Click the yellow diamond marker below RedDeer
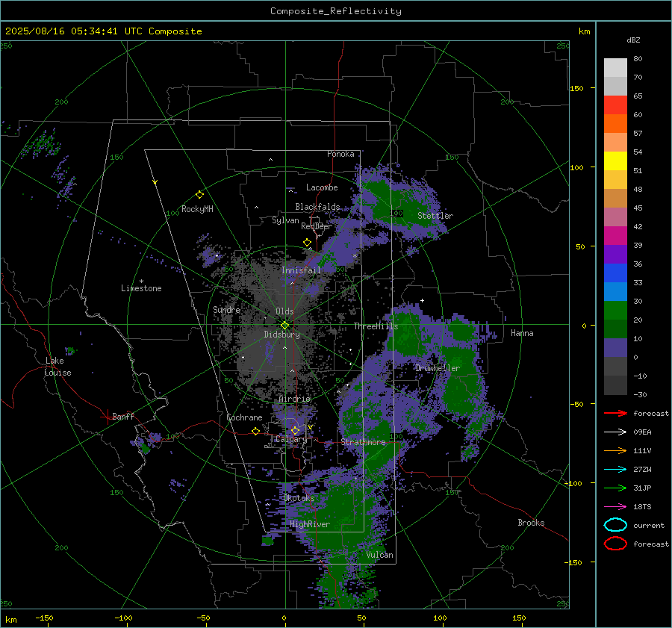This screenshot has width=672, height=628. click(x=308, y=243)
